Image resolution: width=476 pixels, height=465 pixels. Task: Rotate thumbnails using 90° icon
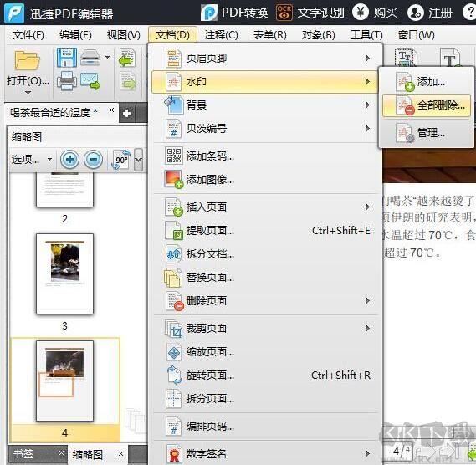[x=121, y=159]
